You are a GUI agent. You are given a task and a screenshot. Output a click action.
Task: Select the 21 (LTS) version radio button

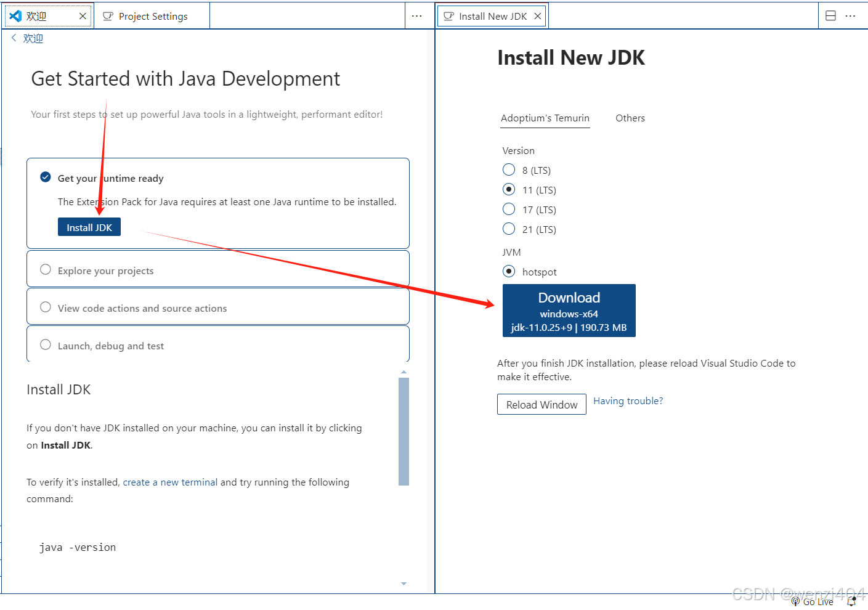point(508,229)
